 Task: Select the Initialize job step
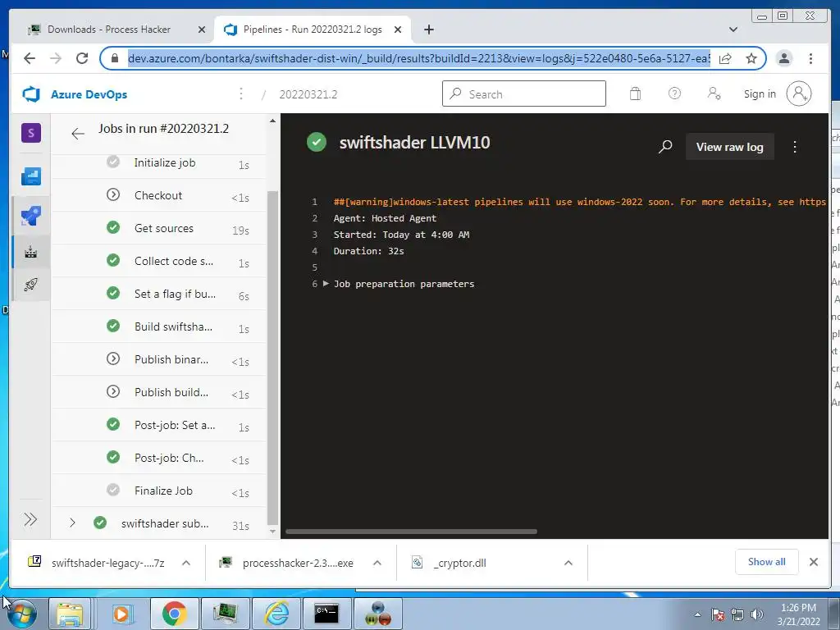[158, 163]
